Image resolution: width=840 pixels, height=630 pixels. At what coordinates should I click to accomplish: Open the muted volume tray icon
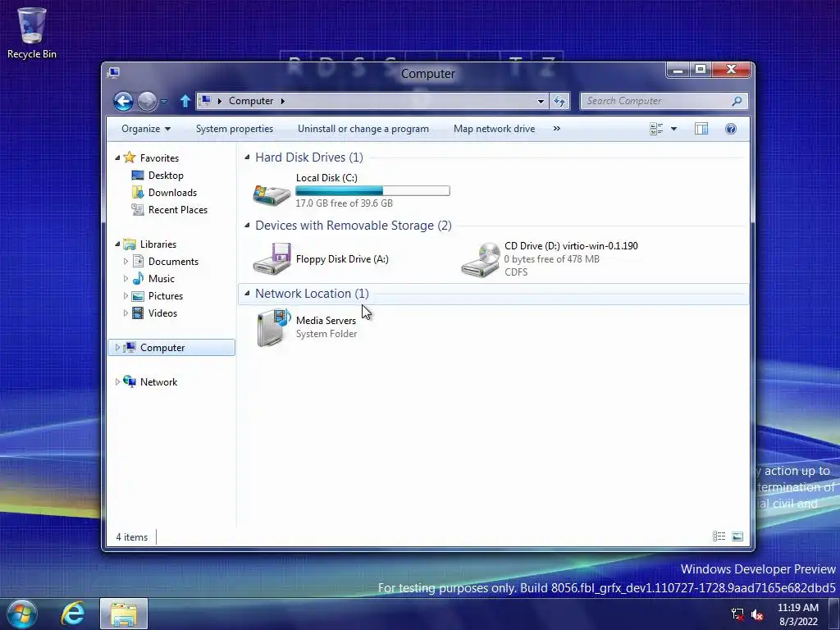coord(757,614)
